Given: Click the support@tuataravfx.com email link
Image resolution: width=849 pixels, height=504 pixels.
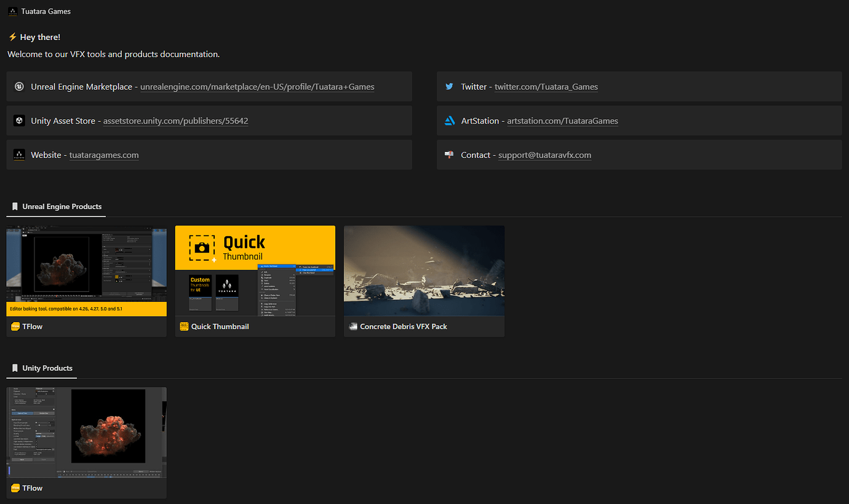Looking at the screenshot, I should pos(544,155).
